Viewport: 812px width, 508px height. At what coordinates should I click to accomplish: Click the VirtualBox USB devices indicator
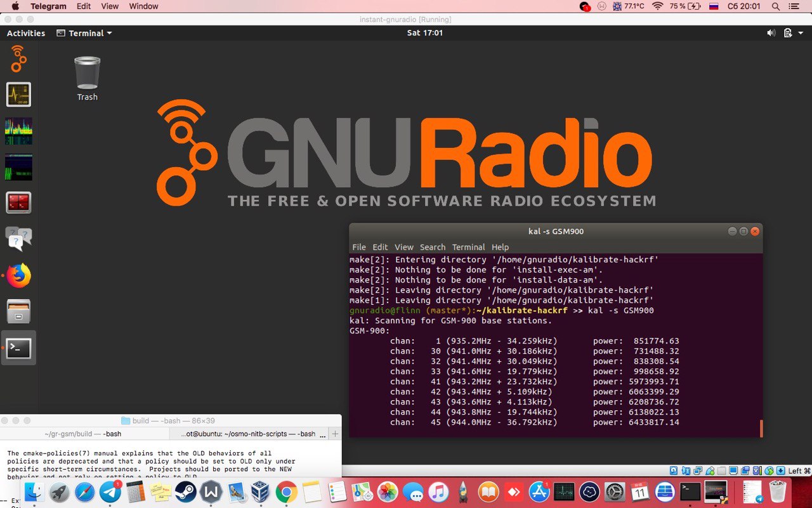(x=710, y=471)
